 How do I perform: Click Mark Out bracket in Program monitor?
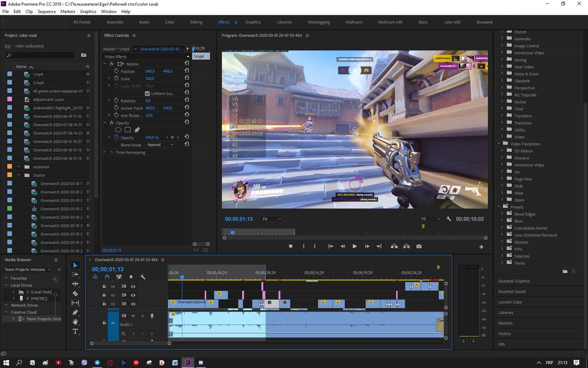[315, 246]
